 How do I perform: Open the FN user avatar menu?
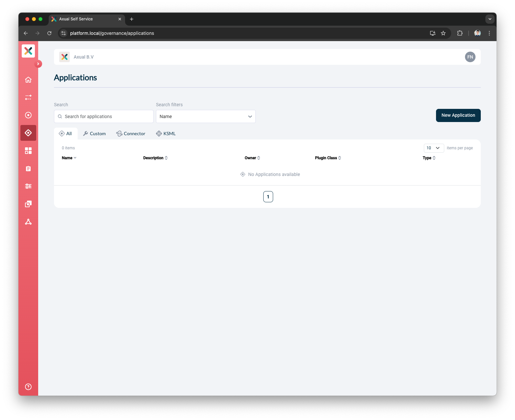470,57
